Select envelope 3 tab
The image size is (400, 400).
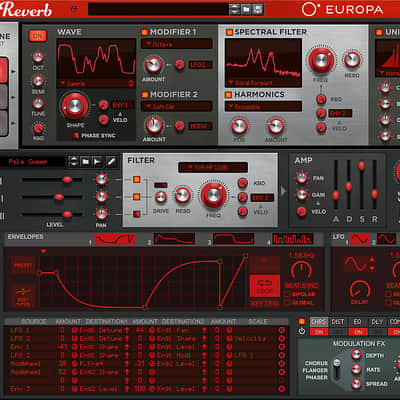point(233,239)
